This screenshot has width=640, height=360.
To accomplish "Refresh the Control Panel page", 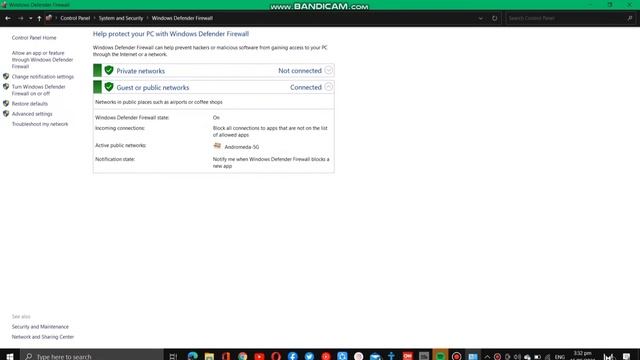I will point(494,18).
